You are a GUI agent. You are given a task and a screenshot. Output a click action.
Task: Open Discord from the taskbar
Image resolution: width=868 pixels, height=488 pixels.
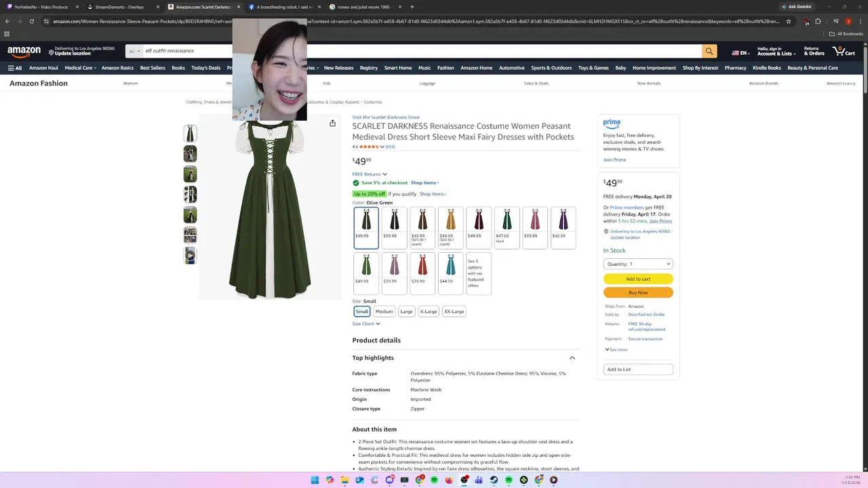coord(389,480)
